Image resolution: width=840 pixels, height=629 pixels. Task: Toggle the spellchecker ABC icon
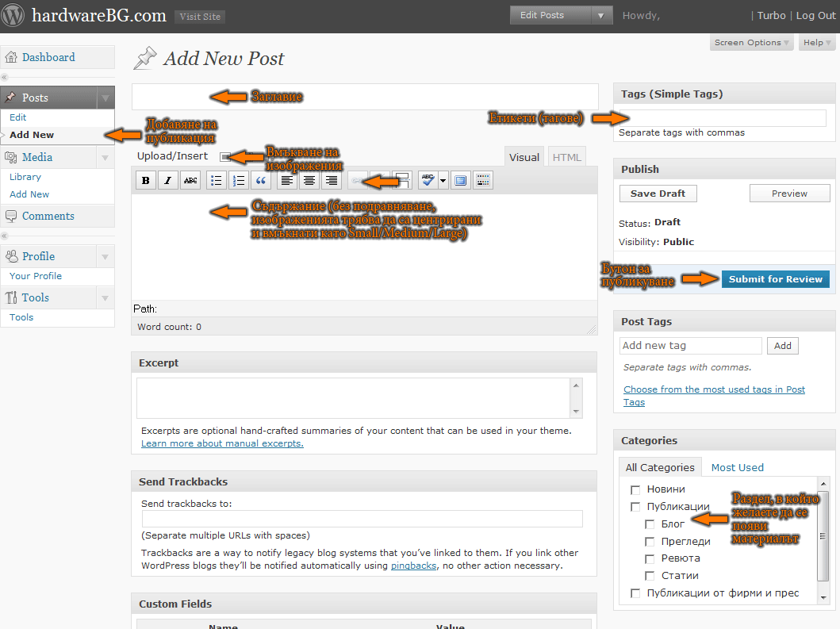click(428, 181)
